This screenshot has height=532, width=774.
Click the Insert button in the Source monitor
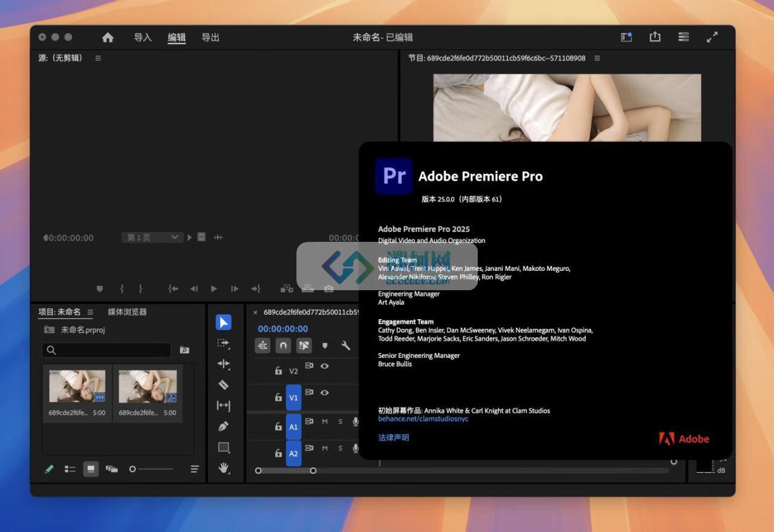point(287,289)
